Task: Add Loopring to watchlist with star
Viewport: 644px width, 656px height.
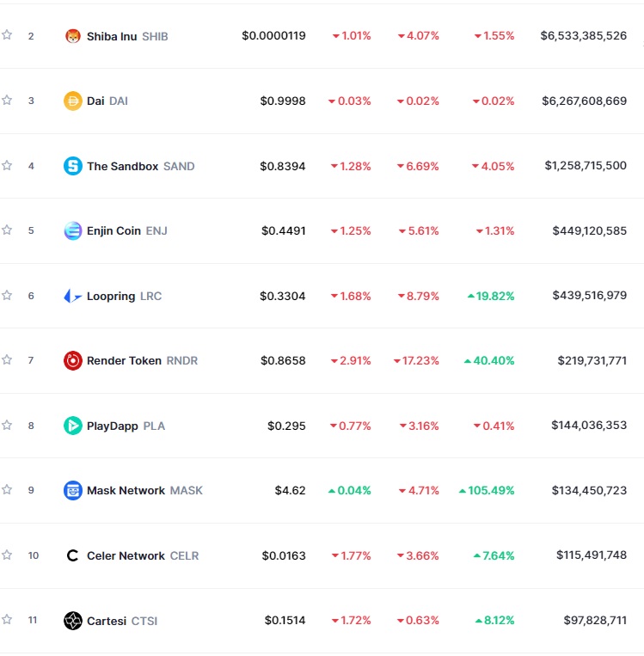Action: point(7,295)
